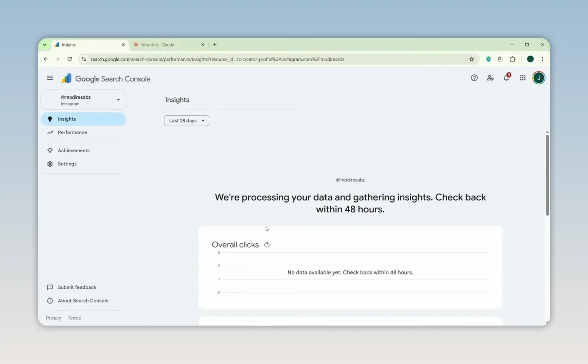Open Users and permissions settings icon

tap(490, 78)
